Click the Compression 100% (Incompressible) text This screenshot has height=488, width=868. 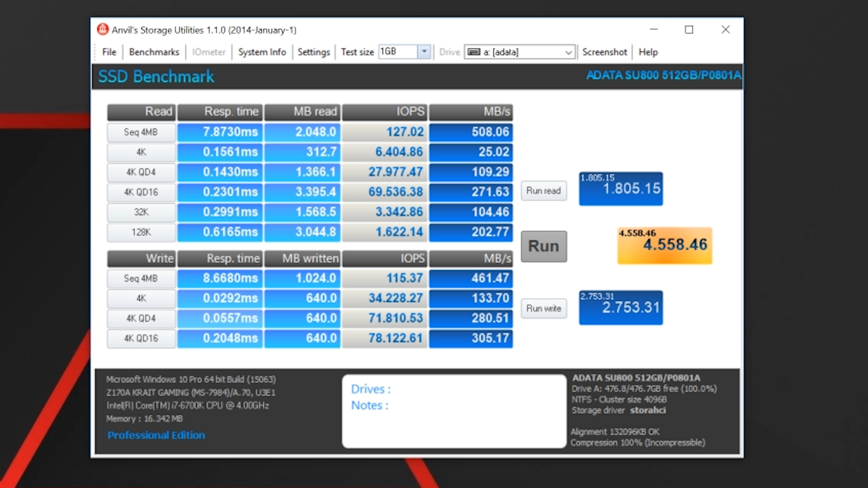coord(637,443)
